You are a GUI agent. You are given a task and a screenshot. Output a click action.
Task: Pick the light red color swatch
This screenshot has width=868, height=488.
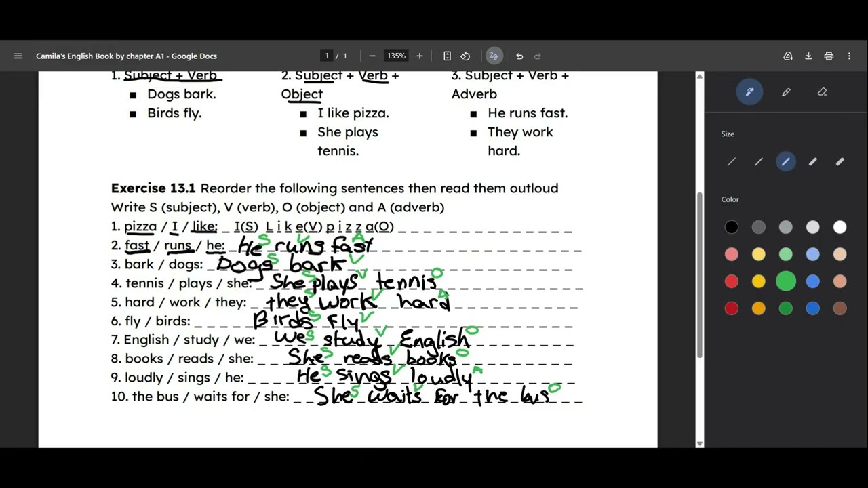click(732, 254)
